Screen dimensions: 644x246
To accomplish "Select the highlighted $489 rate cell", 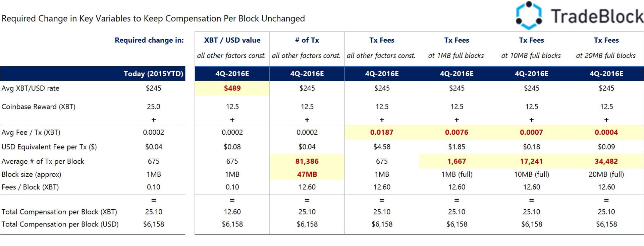I will [232, 88].
